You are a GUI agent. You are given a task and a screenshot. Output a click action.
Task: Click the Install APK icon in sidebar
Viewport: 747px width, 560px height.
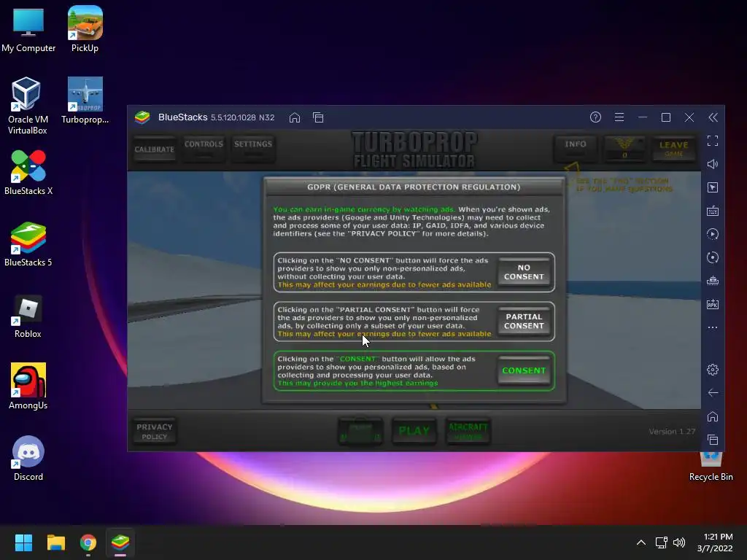click(713, 304)
